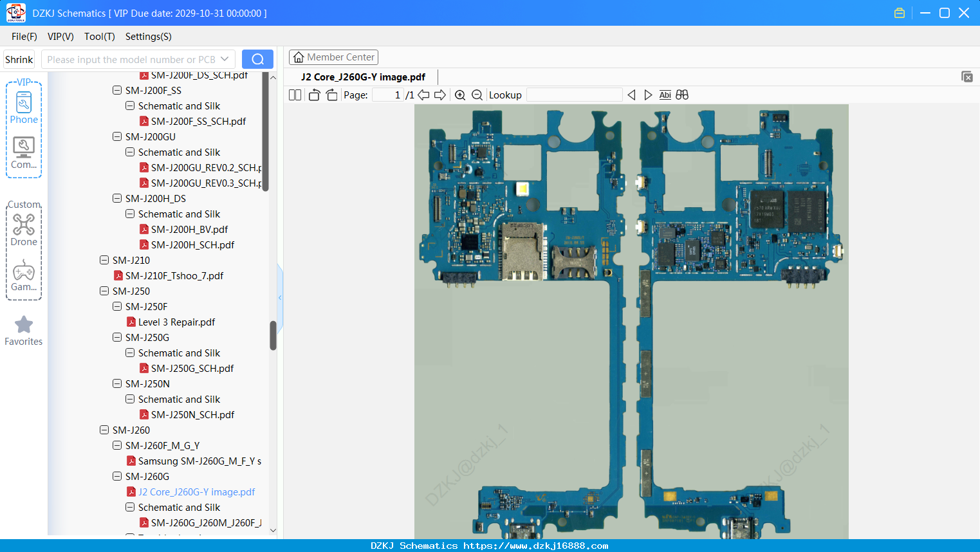
Task: Open SM-J200GU_REV0.3_SCH file
Action: pos(201,183)
